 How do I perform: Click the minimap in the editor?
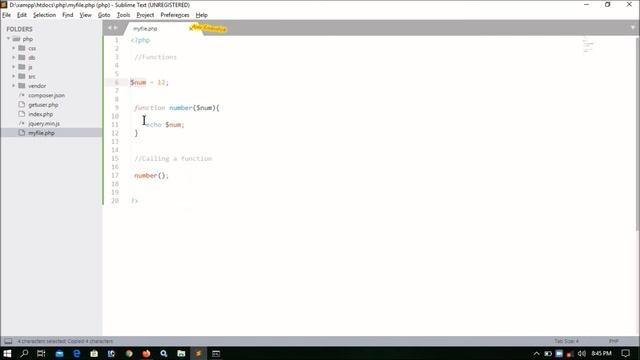pos(588,44)
